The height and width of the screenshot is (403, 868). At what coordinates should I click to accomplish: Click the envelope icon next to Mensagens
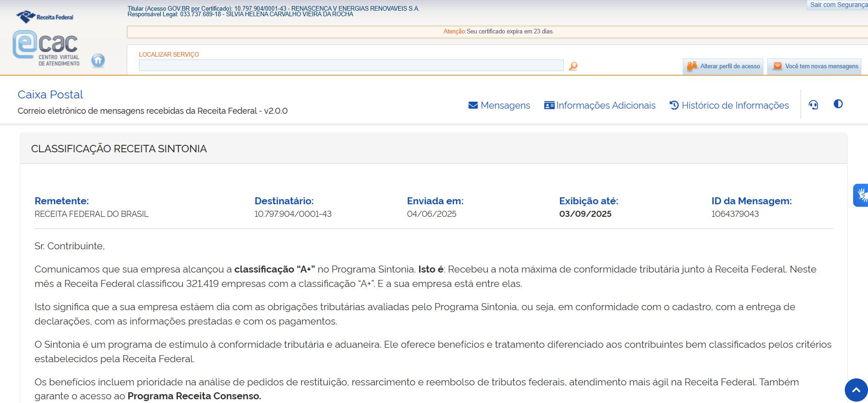[473, 105]
